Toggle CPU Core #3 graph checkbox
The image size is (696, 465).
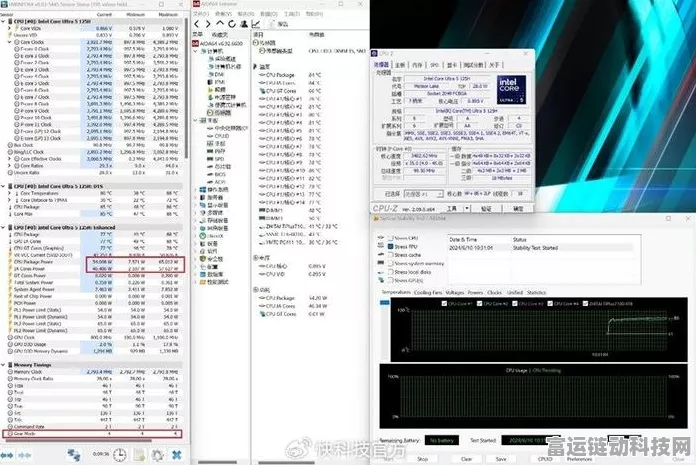(x=515, y=303)
